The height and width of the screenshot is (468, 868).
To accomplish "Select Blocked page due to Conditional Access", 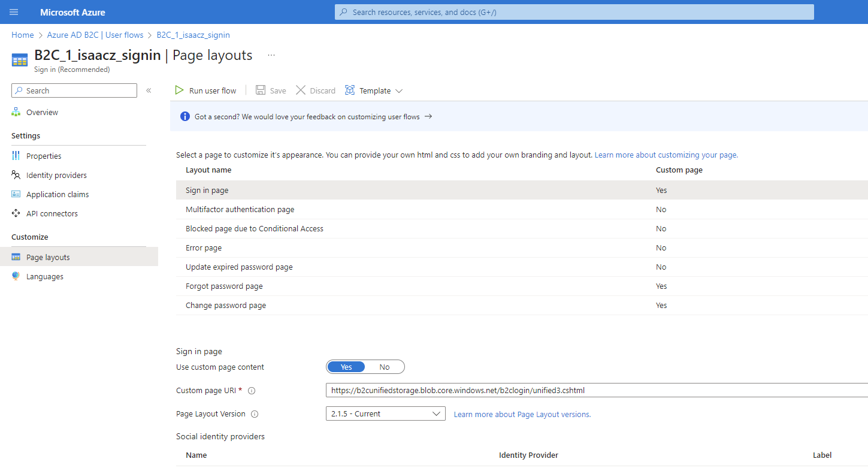I will click(522, 228).
